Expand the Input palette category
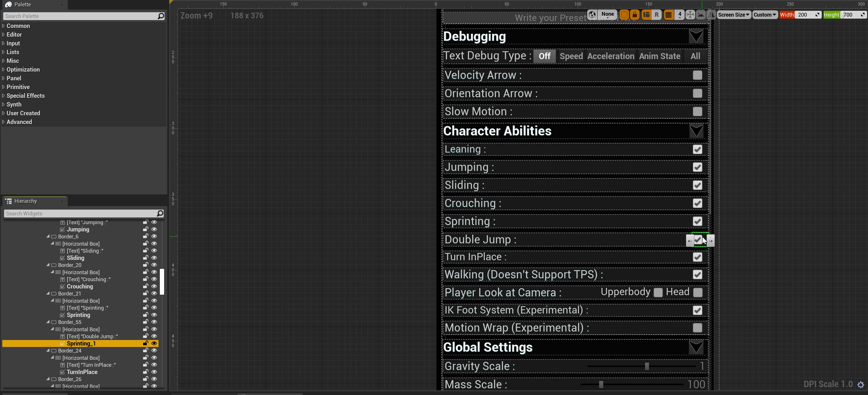Image resolution: width=868 pixels, height=395 pixels. coord(3,43)
